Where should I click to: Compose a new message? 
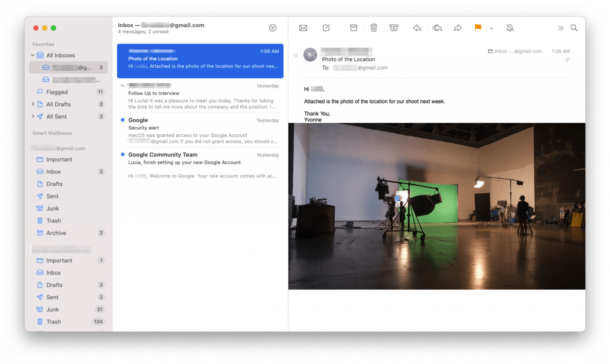click(x=326, y=28)
